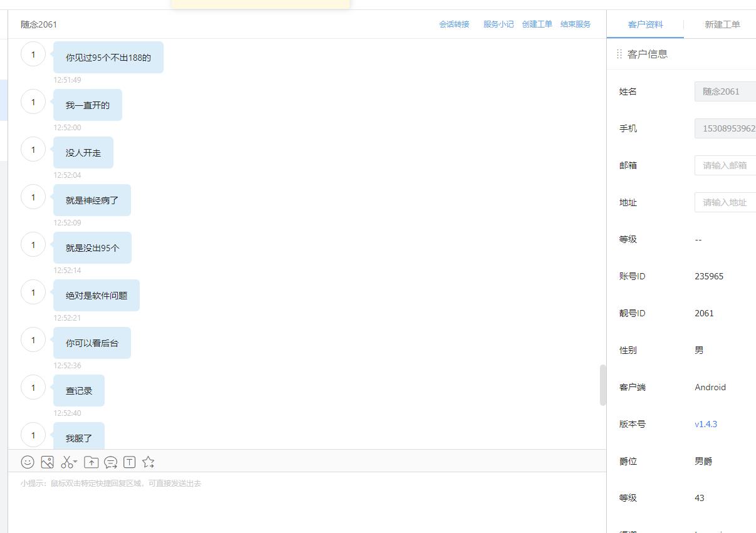Switch to the 客户资料 tab
This screenshot has width=756, height=533.
[x=645, y=24]
